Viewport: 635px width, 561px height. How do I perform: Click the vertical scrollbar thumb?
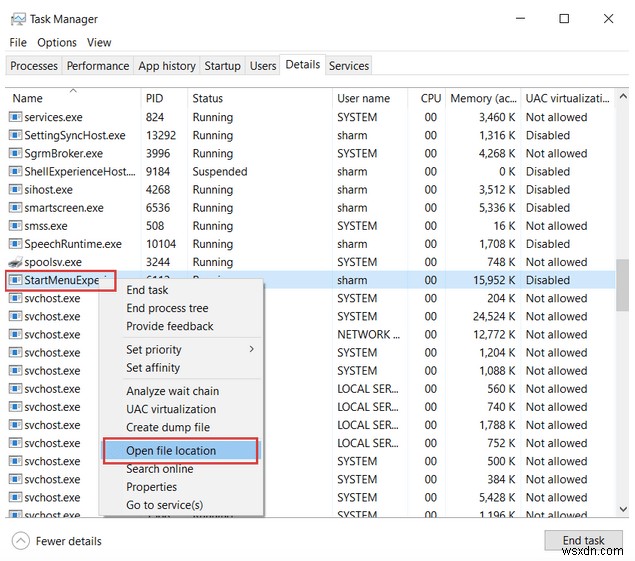(x=622, y=285)
